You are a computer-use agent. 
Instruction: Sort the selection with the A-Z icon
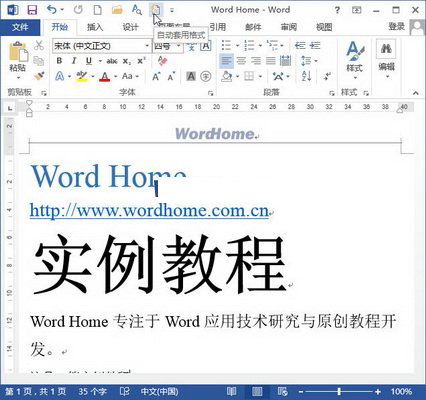pyautogui.click(x=306, y=77)
